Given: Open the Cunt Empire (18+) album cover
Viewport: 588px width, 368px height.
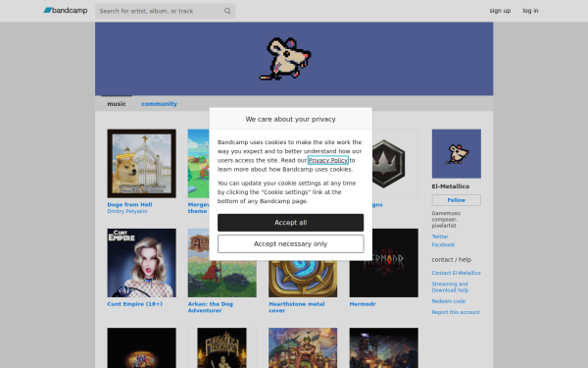Looking at the screenshot, I should click(141, 263).
